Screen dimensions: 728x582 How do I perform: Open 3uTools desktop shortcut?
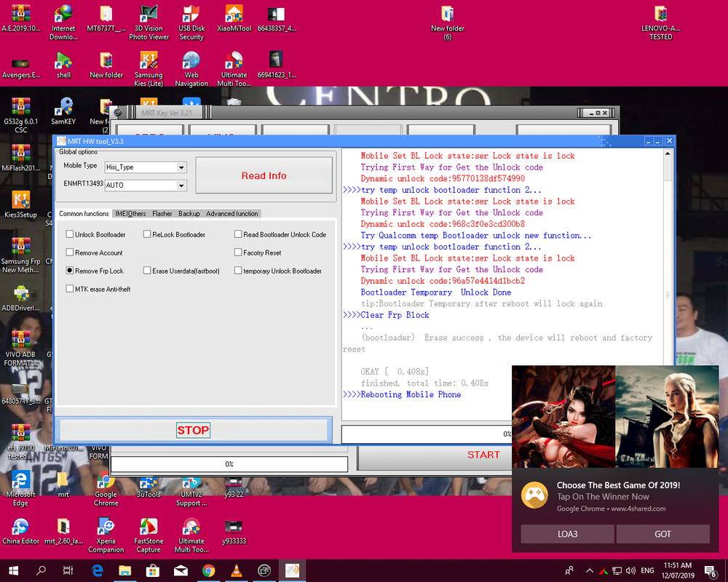point(149,485)
